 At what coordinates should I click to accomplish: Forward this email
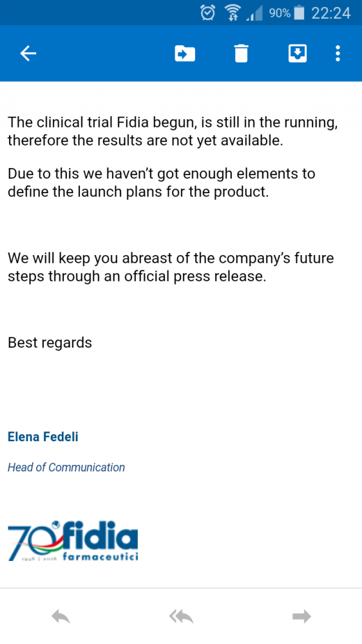point(301,616)
